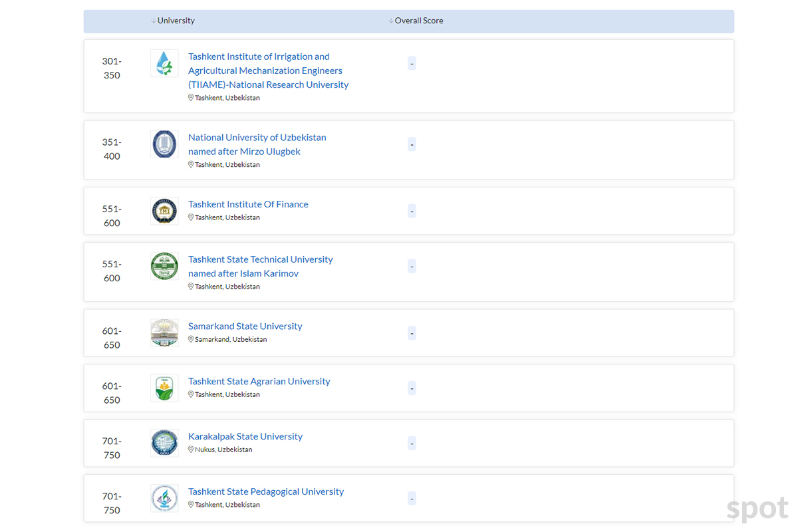Click overall score dash for Samarkand State University
The image size is (798, 532).
point(412,333)
